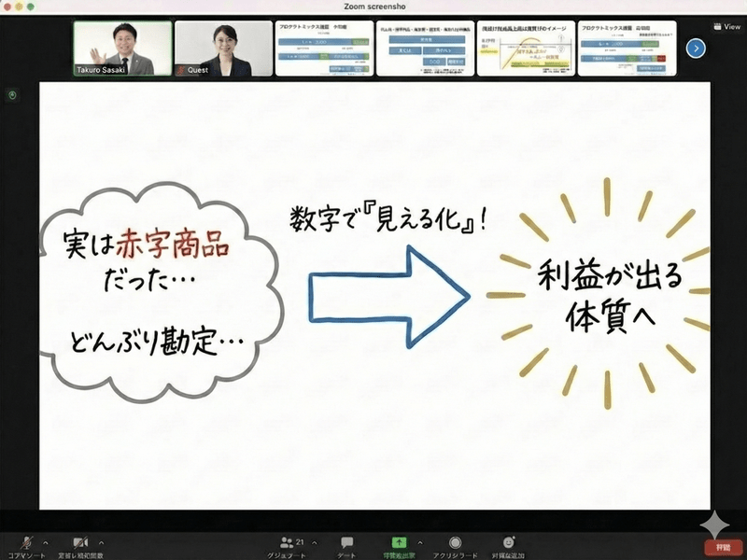The height and width of the screenshot is (560, 747).
Task: Open the participants list showing 21
Action: click(x=291, y=542)
